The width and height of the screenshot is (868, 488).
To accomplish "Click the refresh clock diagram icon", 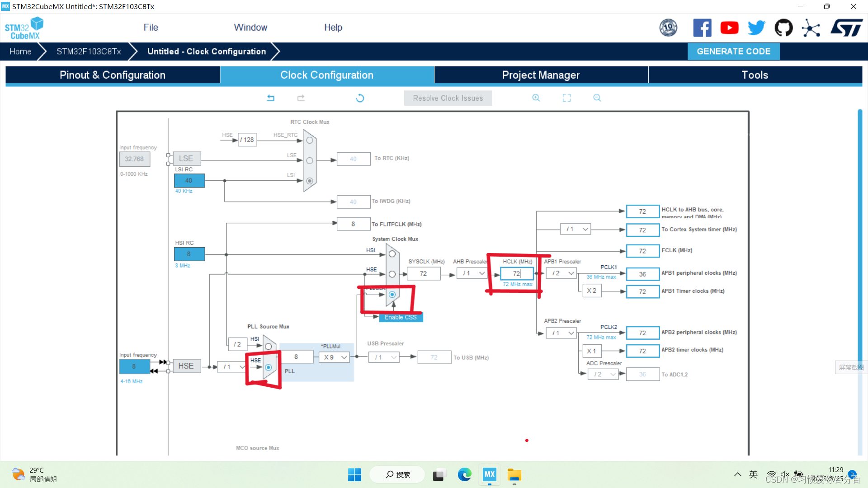I will pyautogui.click(x=360, y=98).
